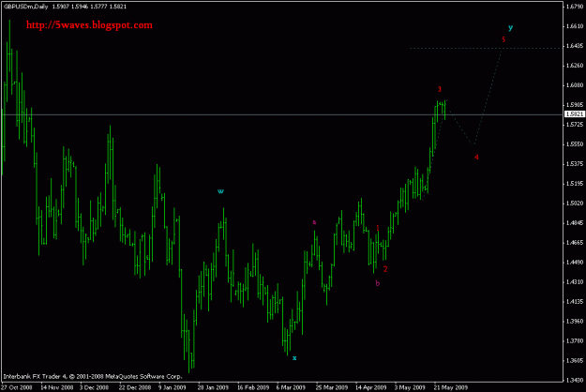Click price axis value 1.6435
Screen dimensions: 586x392
pyautogui.click(x=575, y=46)
